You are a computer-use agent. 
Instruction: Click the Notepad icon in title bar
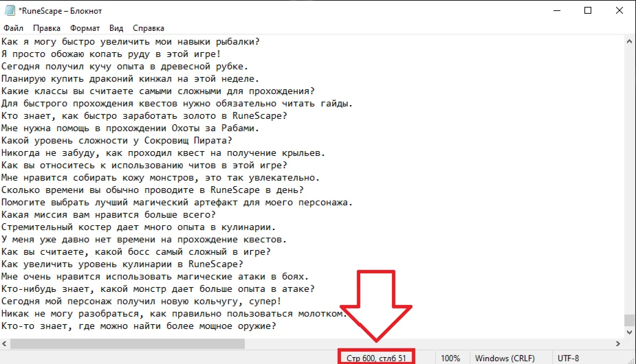click(x=10, y=10)
